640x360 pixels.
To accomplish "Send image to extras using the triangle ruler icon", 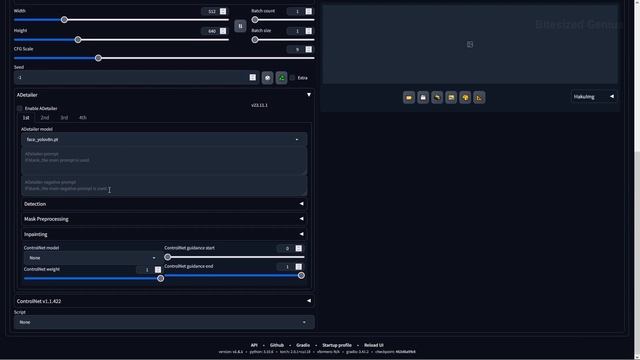I will [x=479, y=98].
